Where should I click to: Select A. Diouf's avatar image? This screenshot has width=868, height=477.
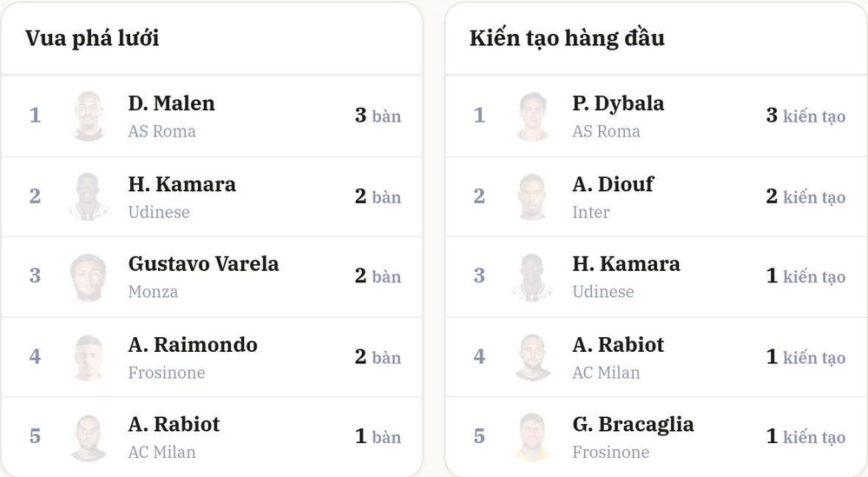pyautogui.click(x=533, y=196)
